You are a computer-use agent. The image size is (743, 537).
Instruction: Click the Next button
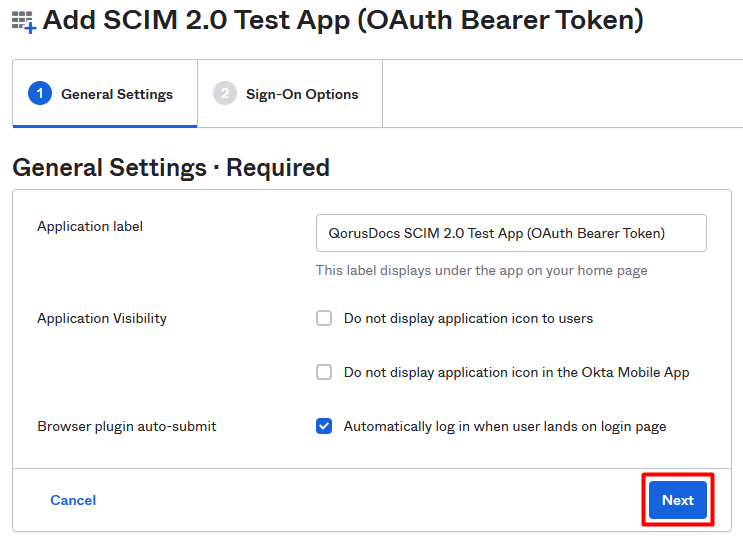678,500
